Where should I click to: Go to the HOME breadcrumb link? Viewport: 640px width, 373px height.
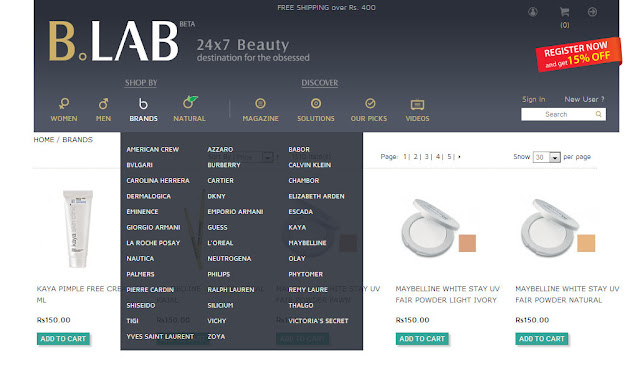44,140
